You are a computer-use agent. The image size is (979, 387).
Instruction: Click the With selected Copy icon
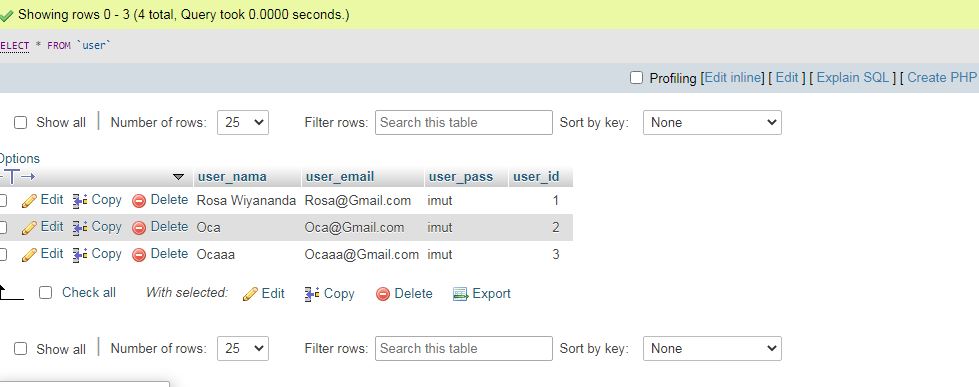point(312,294)
